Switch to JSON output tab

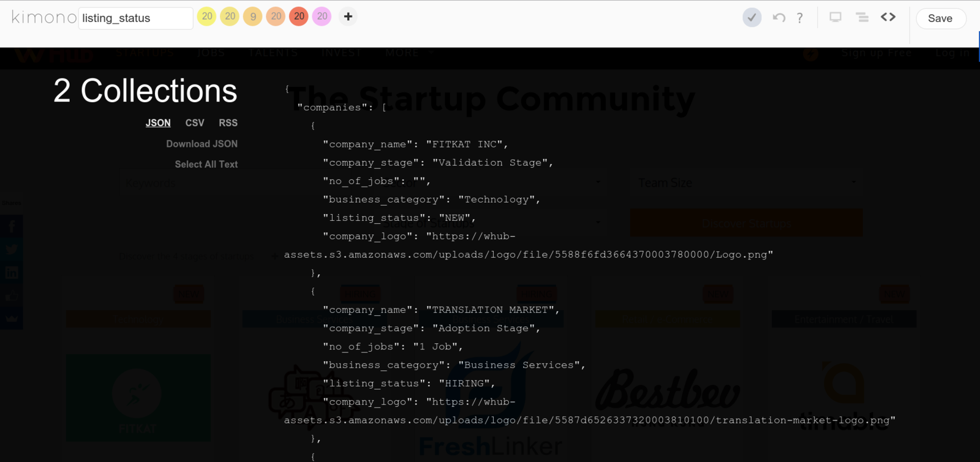[x=158, y=123]
